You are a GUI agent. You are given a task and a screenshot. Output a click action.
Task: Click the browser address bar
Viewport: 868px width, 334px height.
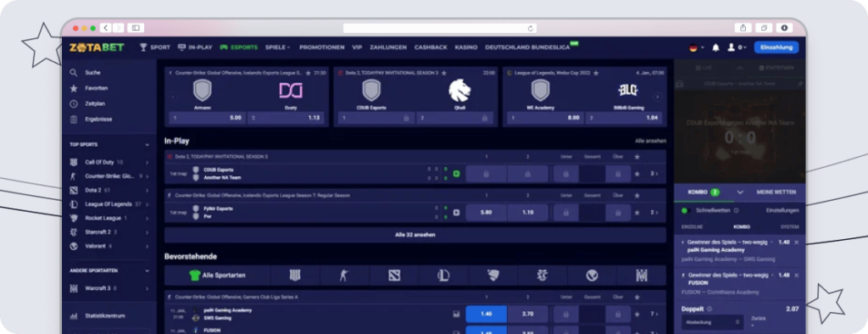click(x=440, y=28)
